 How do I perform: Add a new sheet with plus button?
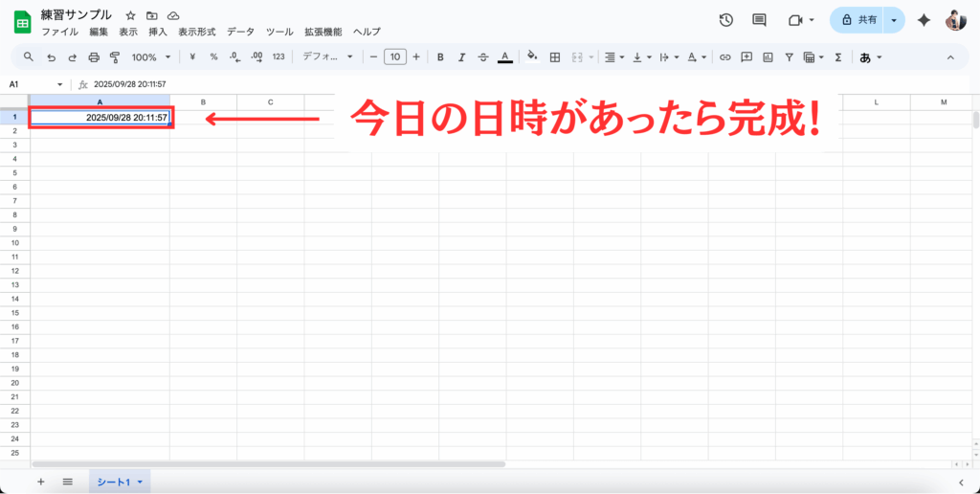pyautogui.click(x=40, y=482)
